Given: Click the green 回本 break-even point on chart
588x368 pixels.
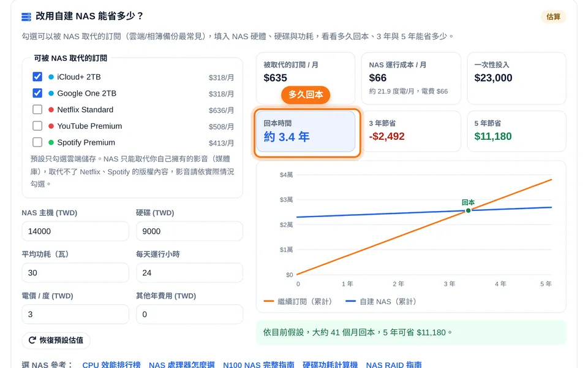Looking at the screenshot, I should coord(468,210).
